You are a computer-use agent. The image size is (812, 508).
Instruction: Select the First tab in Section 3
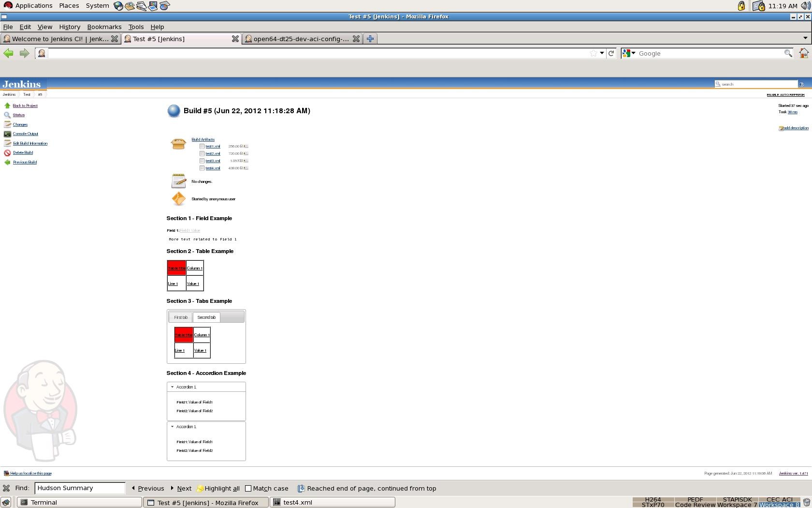[181, 317]
